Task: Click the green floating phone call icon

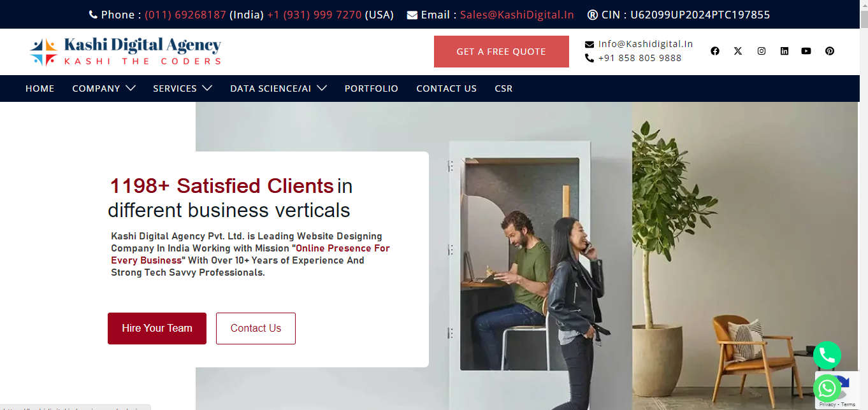Action: click(827, 355)
